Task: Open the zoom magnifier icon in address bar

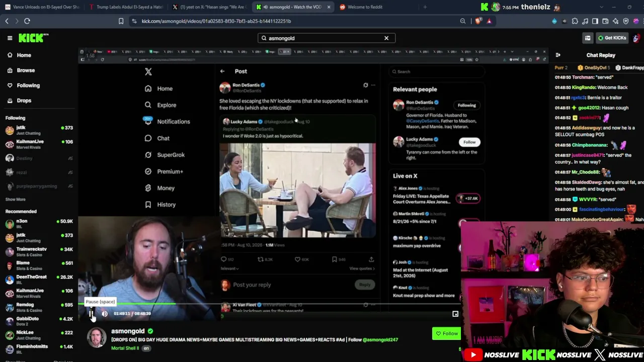Action: [463, 21]
